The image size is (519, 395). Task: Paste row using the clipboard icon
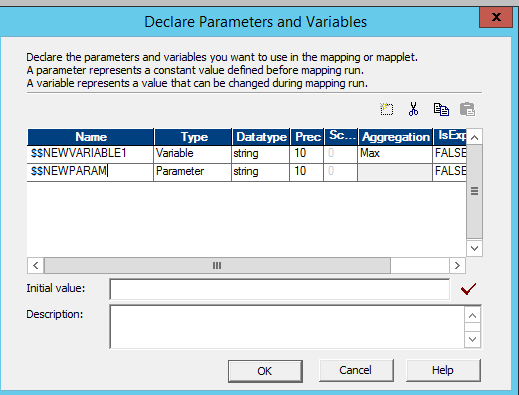click(x=467, y=109)
